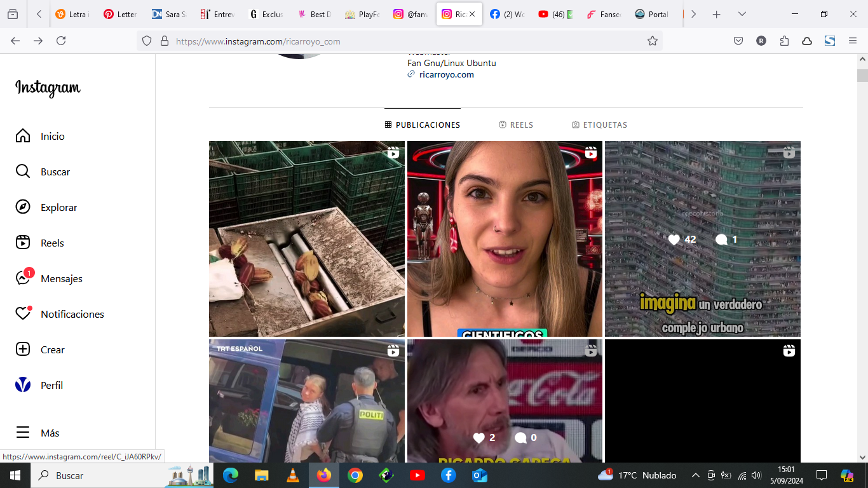Switch to Portal browser tab

click(x=652, y=14)
